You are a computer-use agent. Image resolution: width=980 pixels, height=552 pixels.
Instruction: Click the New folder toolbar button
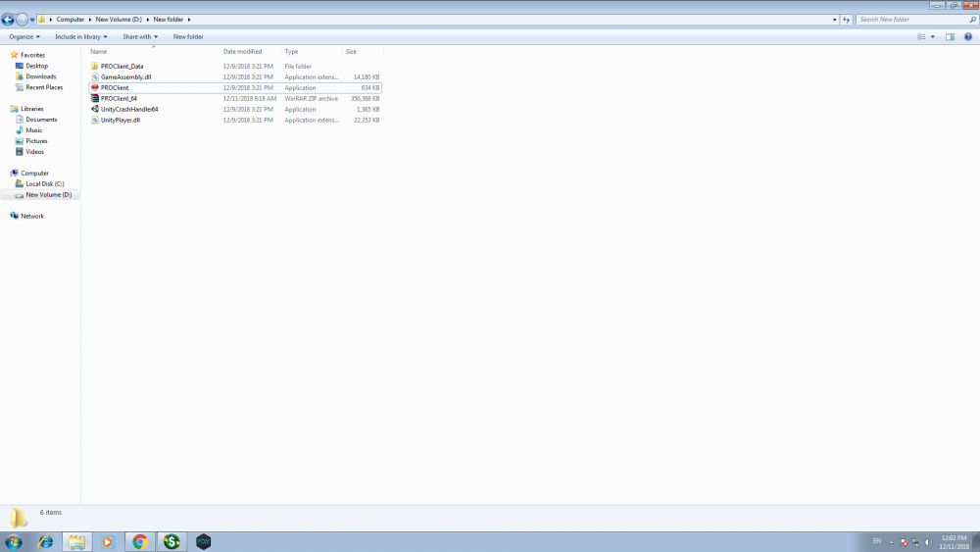tap(188, 36)
